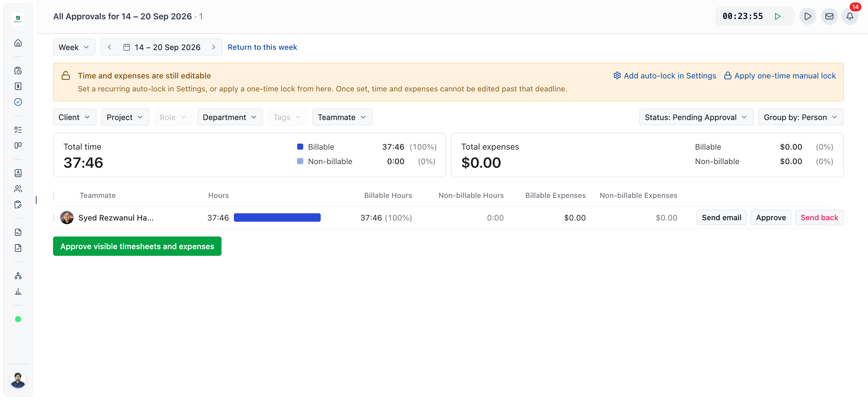Viewport: 868px width, 400px height.
Task: Open the team people icon in sidebar
Action: 18,189
